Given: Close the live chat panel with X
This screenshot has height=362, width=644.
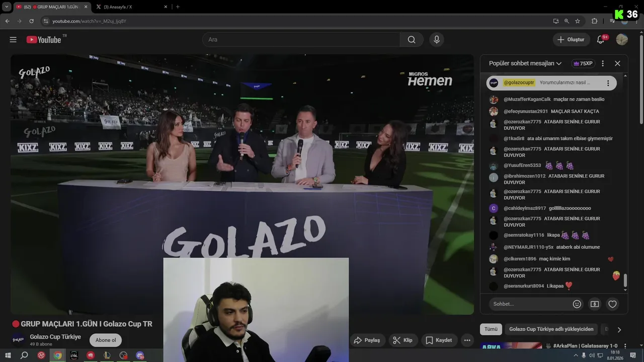Looking at the screenshot, I should (617, 63).
